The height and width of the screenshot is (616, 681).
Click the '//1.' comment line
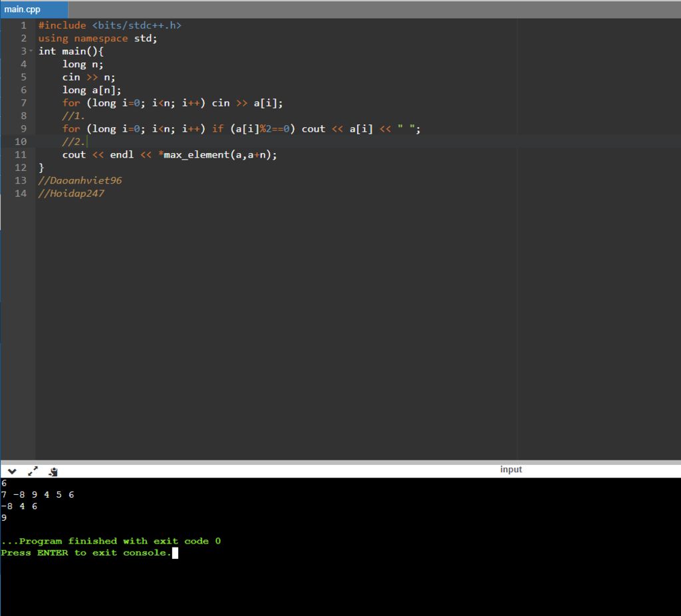[x=73, y=116]
